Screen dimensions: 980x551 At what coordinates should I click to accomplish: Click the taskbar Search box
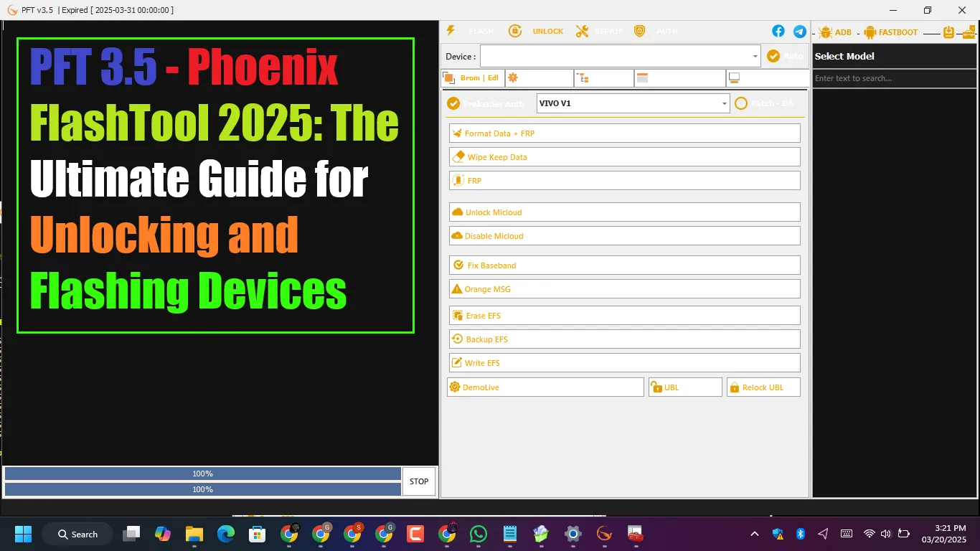77,534
